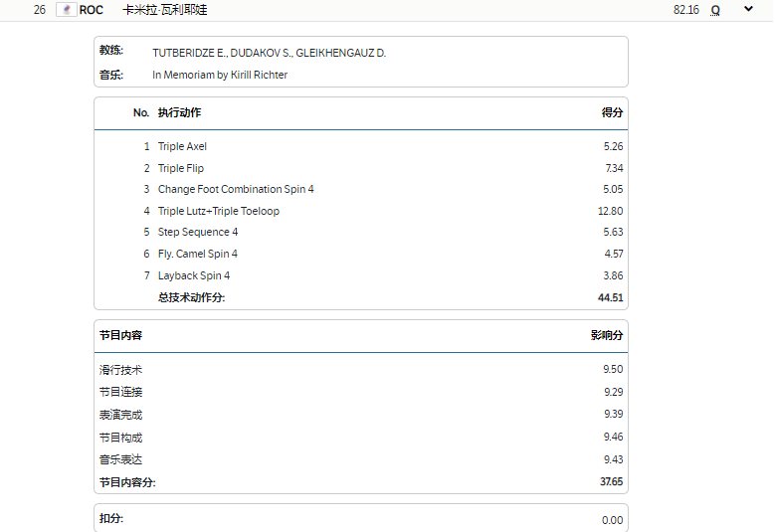Click Step Sequence score 5.63
Screen dimensions: 775x532
(613, 232)
